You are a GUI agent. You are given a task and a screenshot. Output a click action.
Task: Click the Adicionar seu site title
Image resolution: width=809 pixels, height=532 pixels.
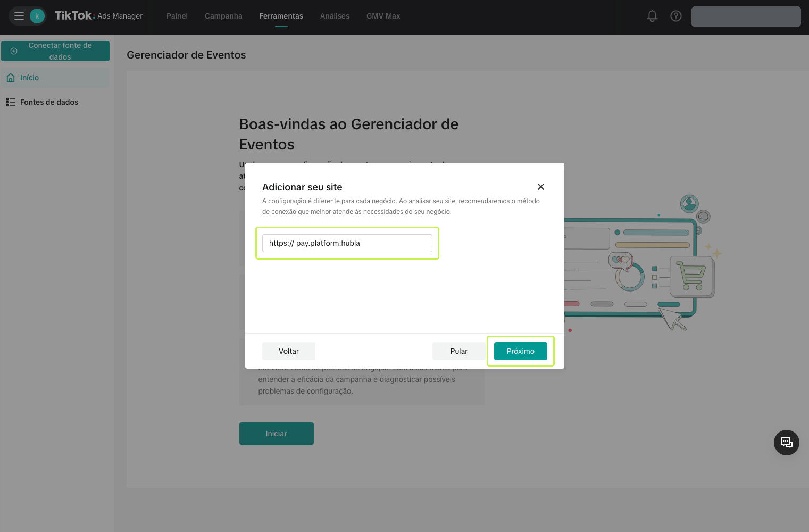tap(302, 187)
